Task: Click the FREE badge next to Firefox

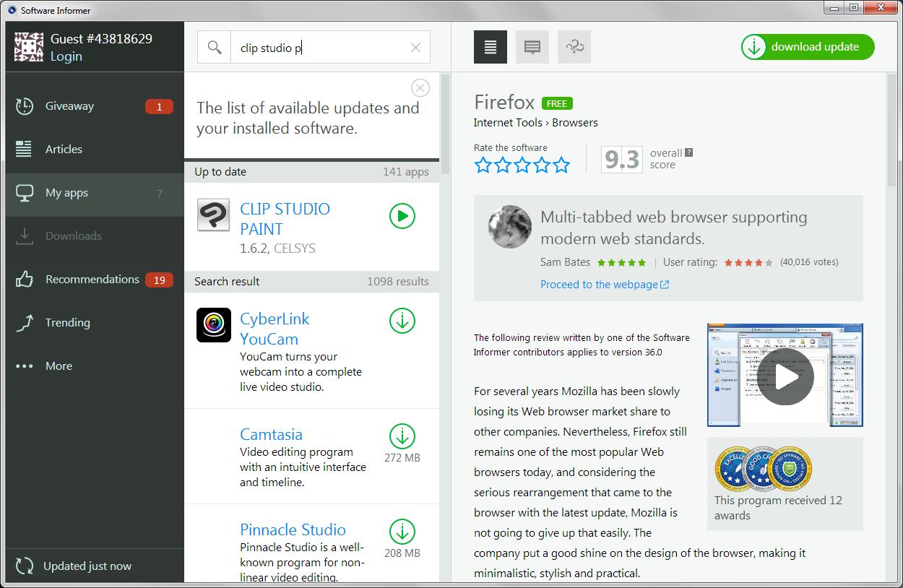Action: 557,103
